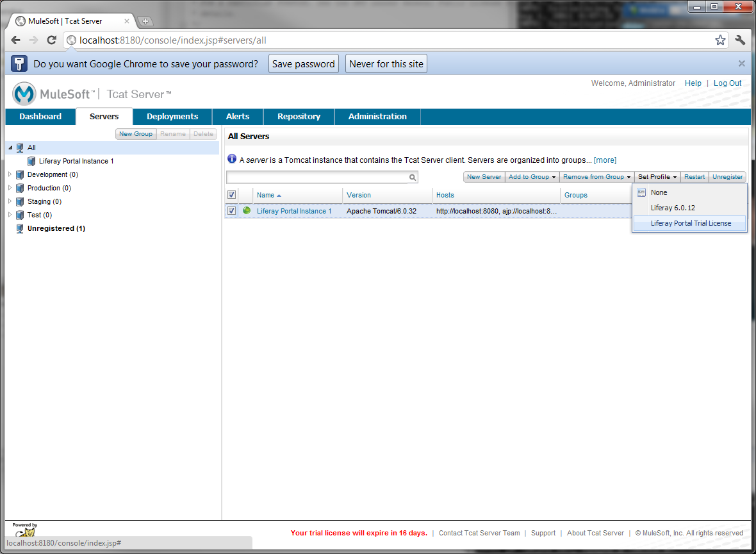Sort by the Version column header
The height and width of the screenshot is (554, 756).
[359, 195]
